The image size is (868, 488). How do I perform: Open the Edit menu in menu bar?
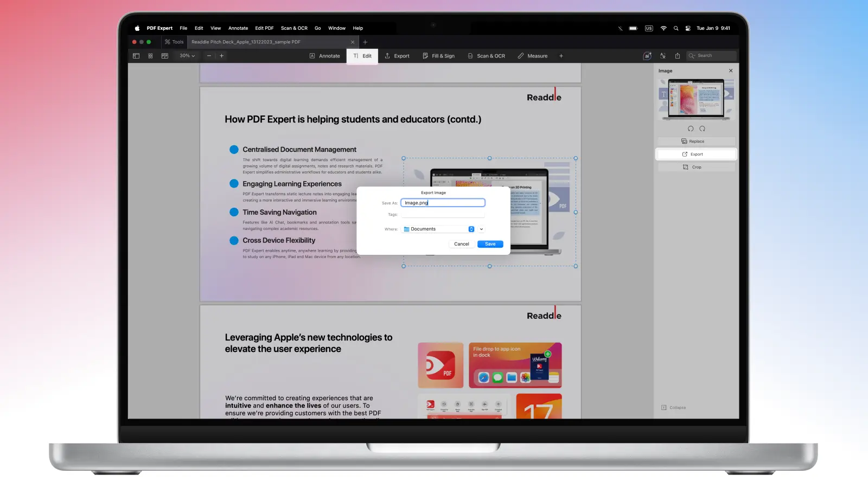[x=199, y=28]
